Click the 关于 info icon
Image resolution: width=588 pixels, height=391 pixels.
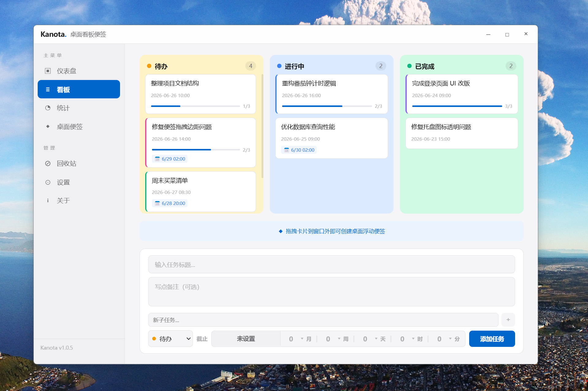[48, 200]
